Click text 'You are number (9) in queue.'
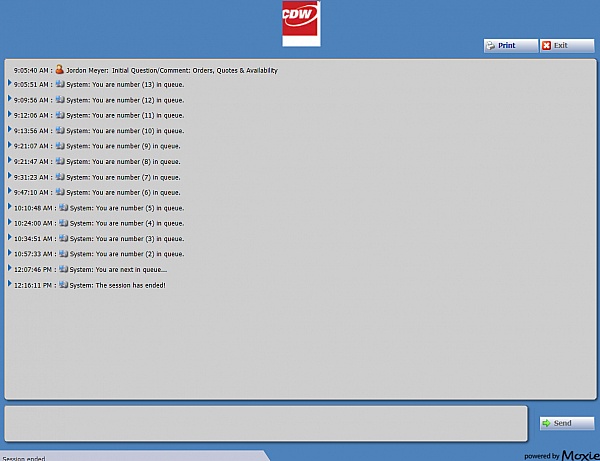600x461 pixels. tap(136, 146)
